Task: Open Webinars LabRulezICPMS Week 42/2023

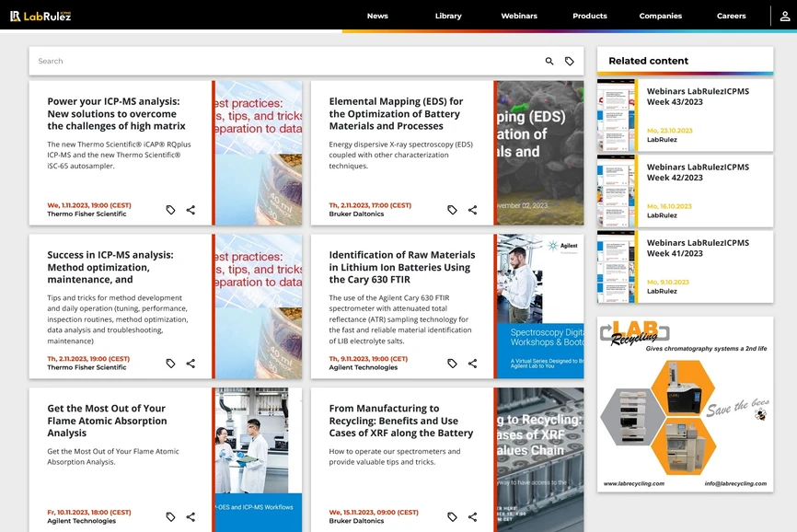Action: tap(698, 172)
